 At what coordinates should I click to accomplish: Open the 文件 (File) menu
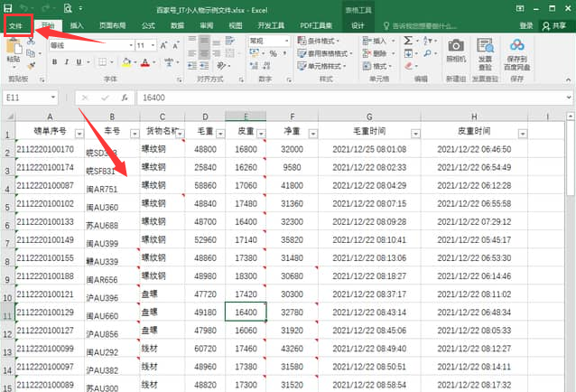tap(15, 25)
